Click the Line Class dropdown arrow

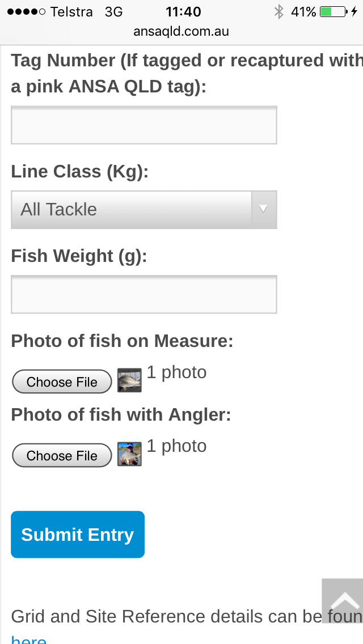[263, 209]
